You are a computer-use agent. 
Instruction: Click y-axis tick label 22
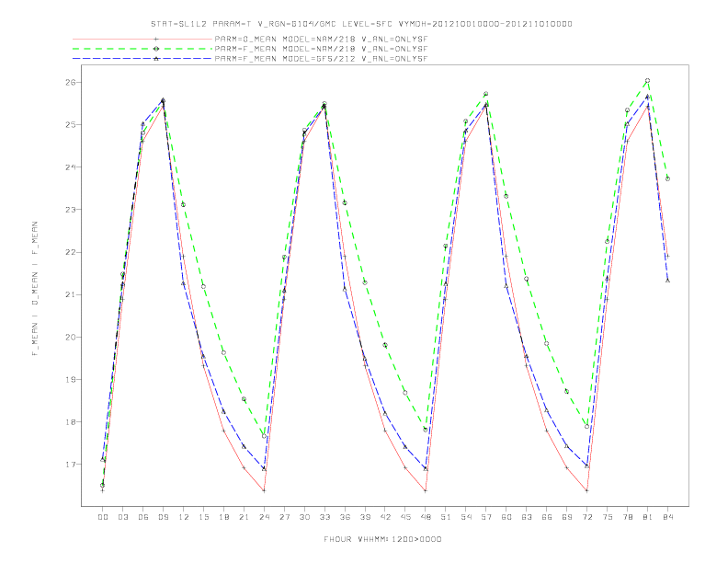click(71, 252)
